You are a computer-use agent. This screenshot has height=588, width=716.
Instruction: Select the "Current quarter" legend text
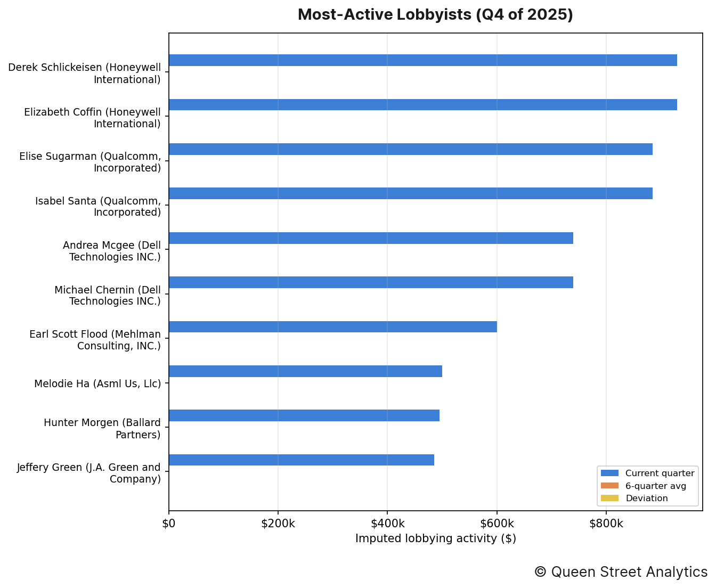pyautogui.click(x=660, y=473)
